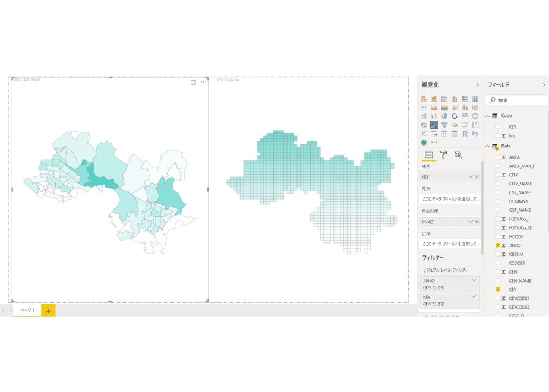
Task: Select the gauge visual
Action: pyautogui.click(x=455, y=125)
